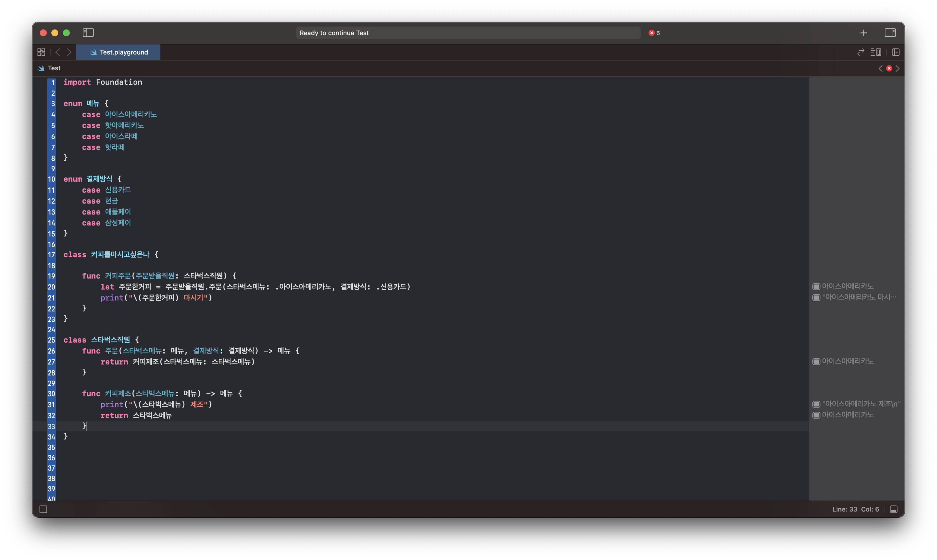937x560 pixels.
Task: Open the related items grid icon
Action: point(41,52)
